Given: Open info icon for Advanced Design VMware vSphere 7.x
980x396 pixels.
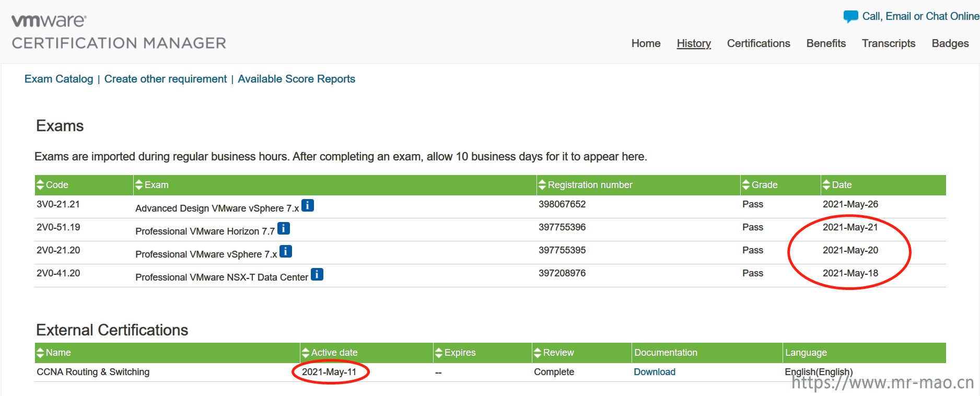Looking at the screenshot, I should pyautogui.click(x=308, y=205).
